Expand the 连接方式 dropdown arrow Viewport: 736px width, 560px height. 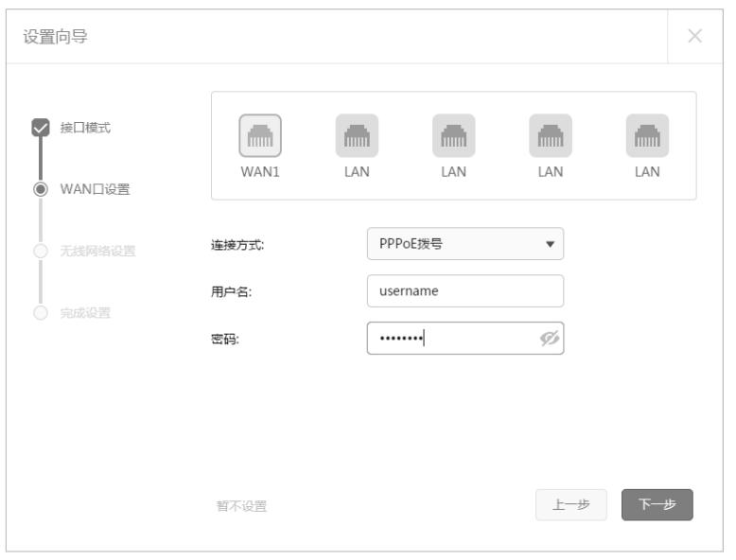548,244
